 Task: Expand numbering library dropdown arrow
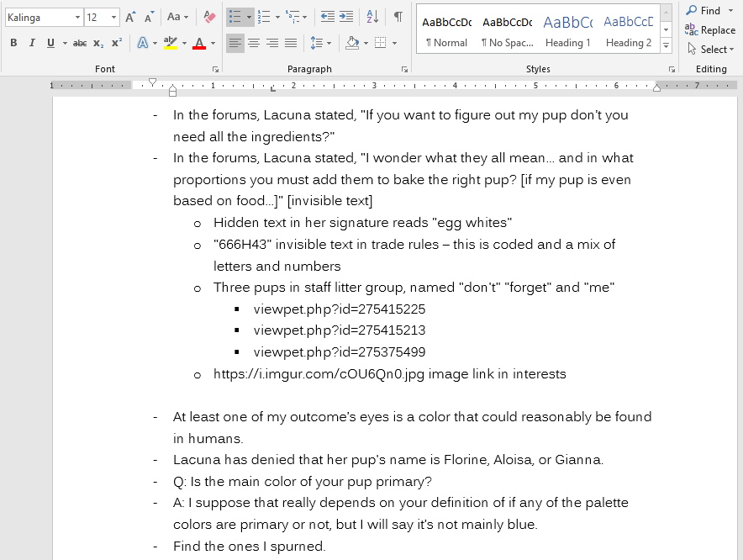[277, 18]
